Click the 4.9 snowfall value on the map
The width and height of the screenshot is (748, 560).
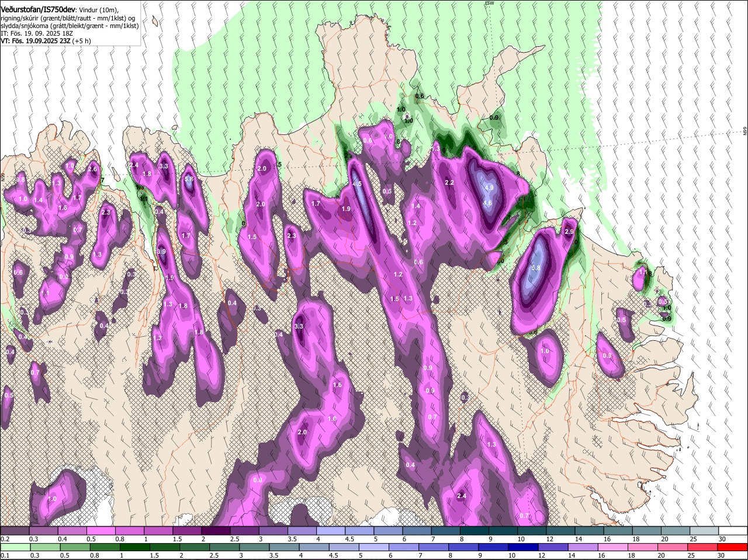[x=490, y=188]
